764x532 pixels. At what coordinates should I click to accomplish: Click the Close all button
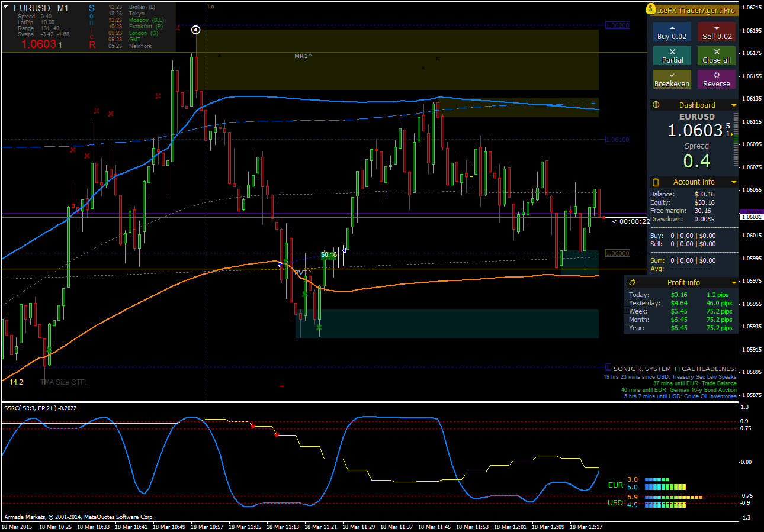pos(717,56)
